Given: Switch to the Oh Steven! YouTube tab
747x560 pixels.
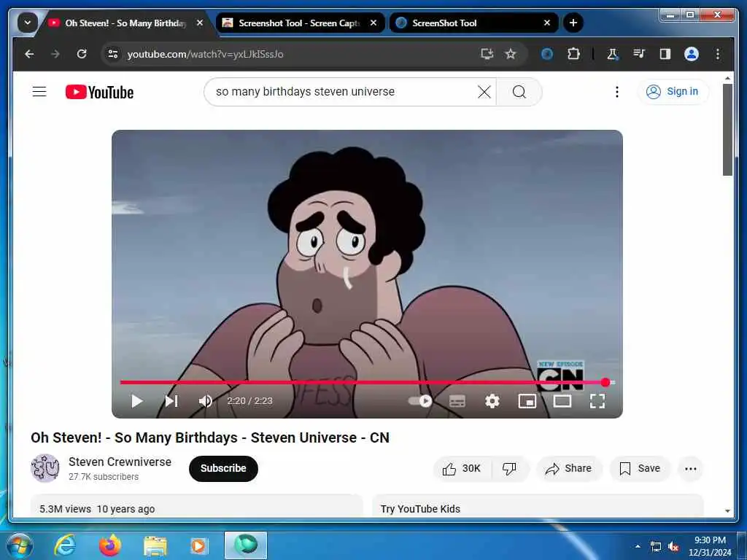Looking at the screenshot, I should pyautogui.click(x=125, y=23).
